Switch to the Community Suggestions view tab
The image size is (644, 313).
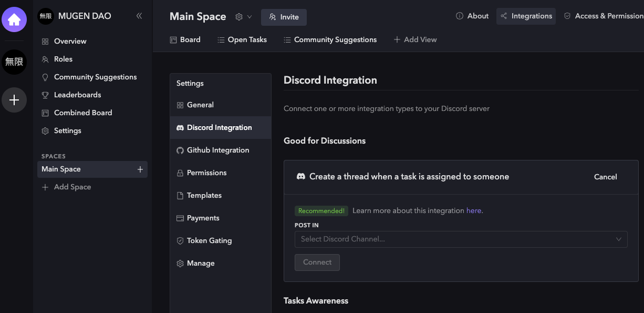(x=330, y=39)
